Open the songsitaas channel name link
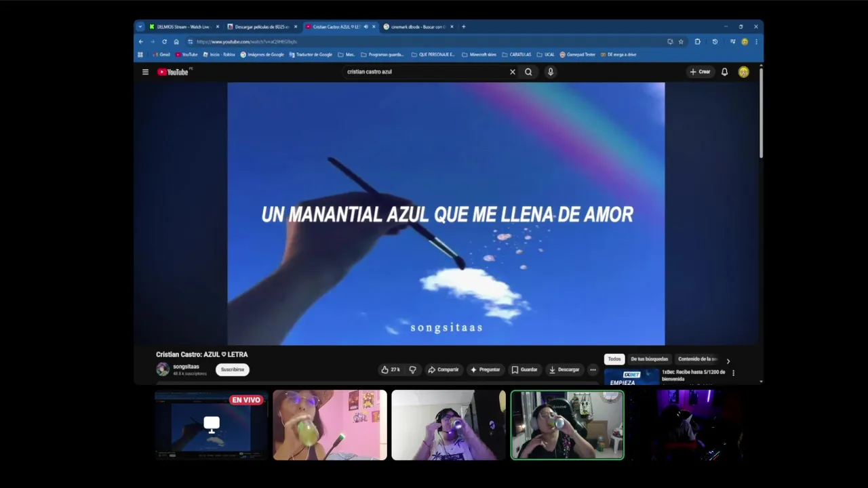Viewport: 868px width, 488px height. click(186, 367)
